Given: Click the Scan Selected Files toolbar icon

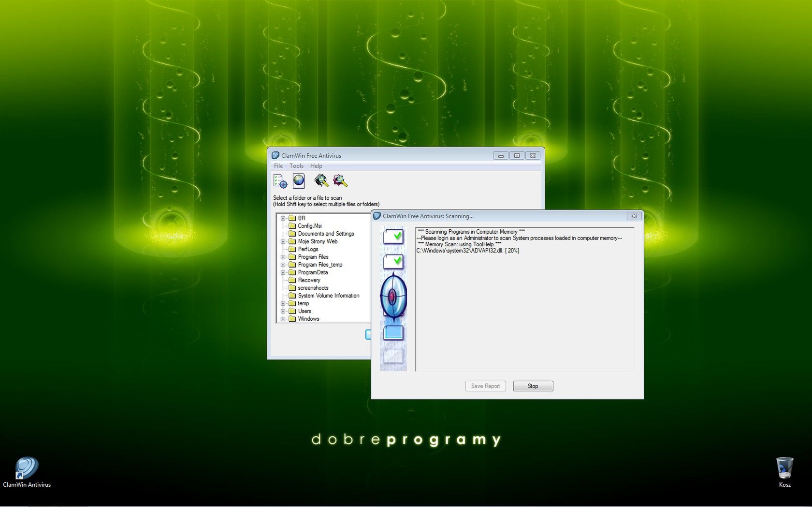Looking at the screenshot, I should tap(340, 181).
